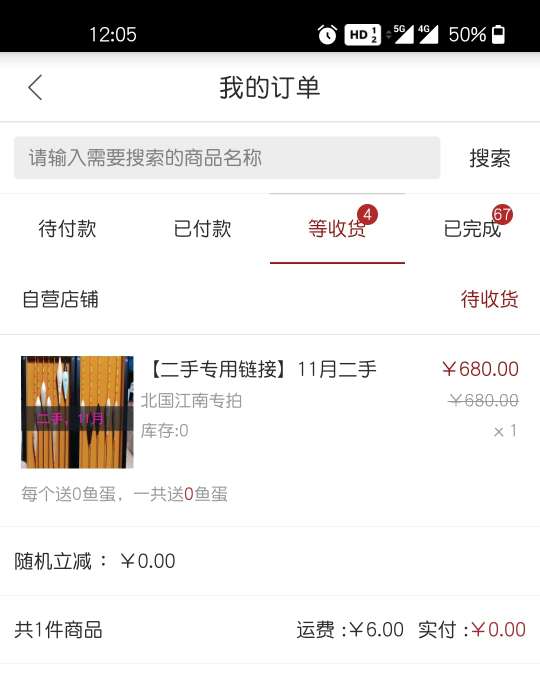Tap the back arrow icon

tap(35, 87)
